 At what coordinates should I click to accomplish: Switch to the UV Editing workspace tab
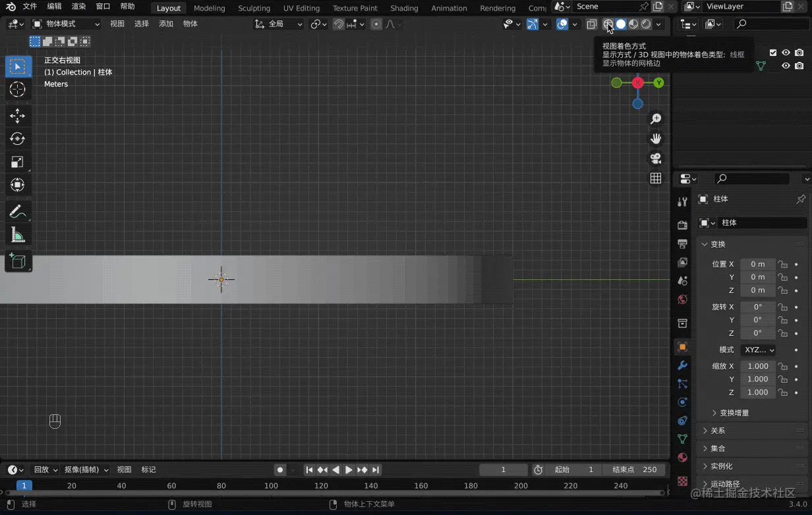tap(301, 8)
